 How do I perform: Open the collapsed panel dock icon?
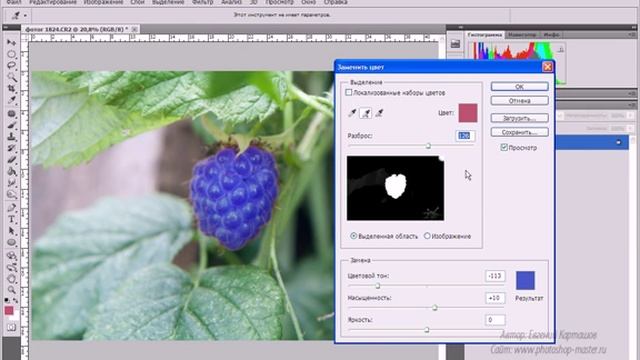pos(455,44)
